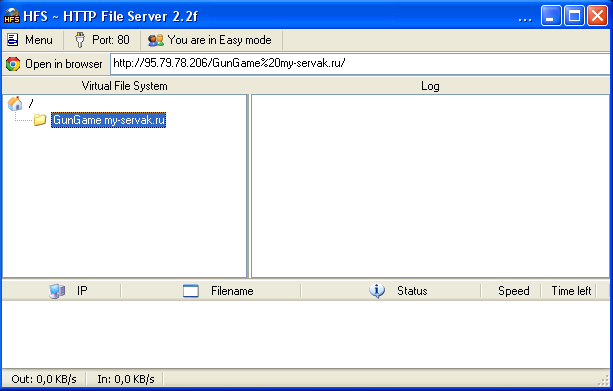This screenshot has width=613, height=391.
Task: Select root slash tree node
Action: click(31, 104)
